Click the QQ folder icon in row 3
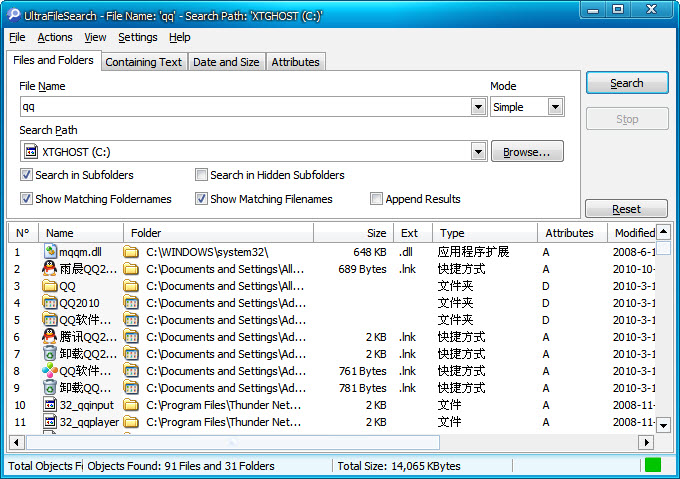 (51, 286)
